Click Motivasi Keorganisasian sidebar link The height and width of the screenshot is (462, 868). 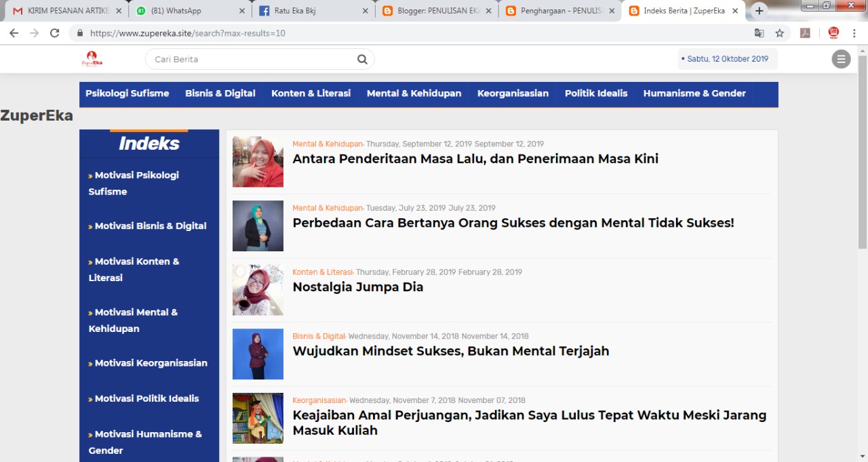pos(148,363)
